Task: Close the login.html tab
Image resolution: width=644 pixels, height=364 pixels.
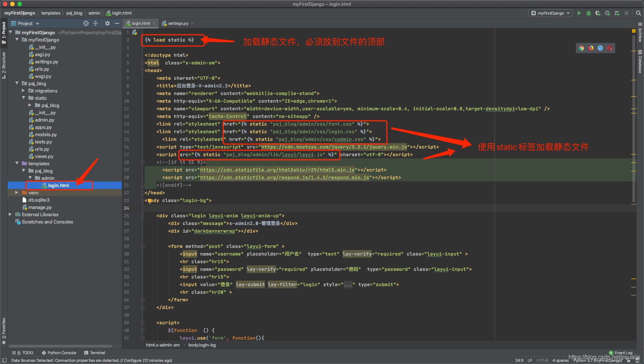Action: pos(155,23)
